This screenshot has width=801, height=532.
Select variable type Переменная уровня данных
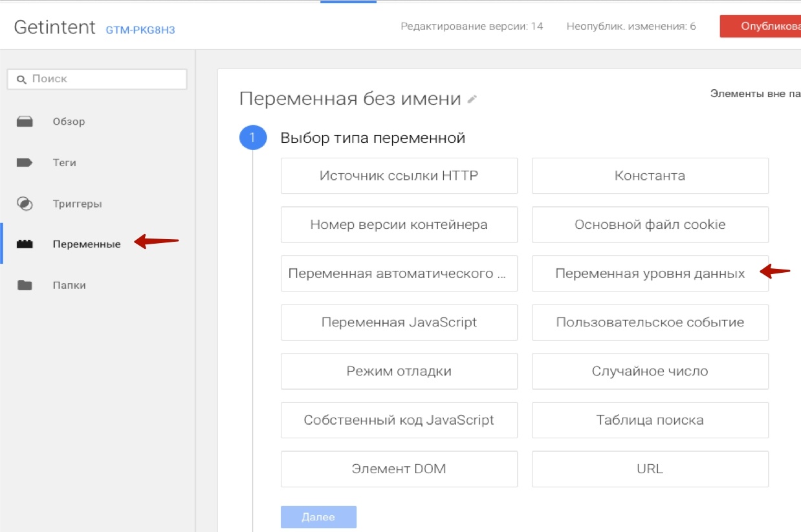[650, 273]
